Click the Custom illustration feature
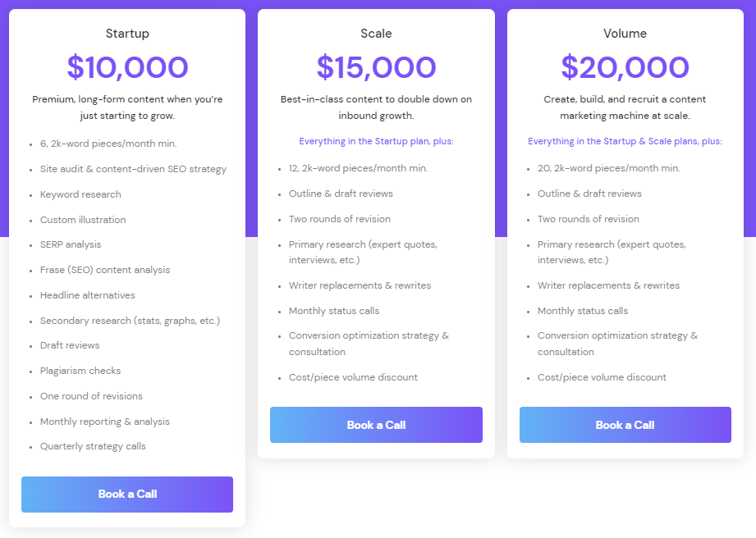 83,220
